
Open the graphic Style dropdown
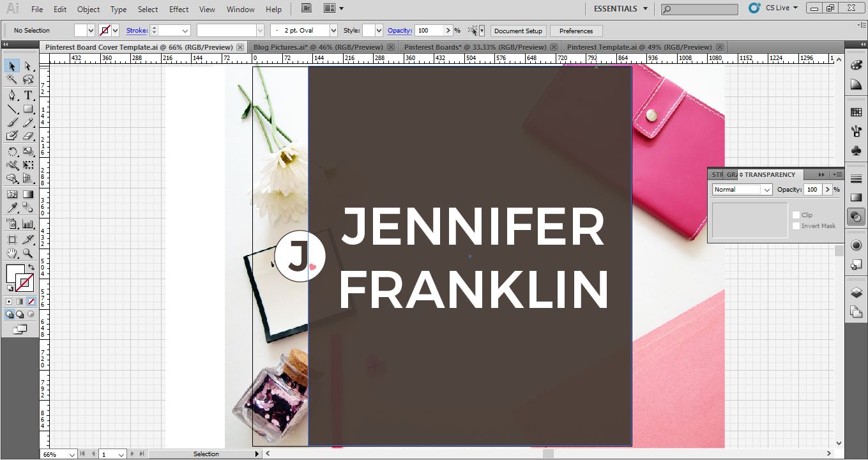[378, 31]
